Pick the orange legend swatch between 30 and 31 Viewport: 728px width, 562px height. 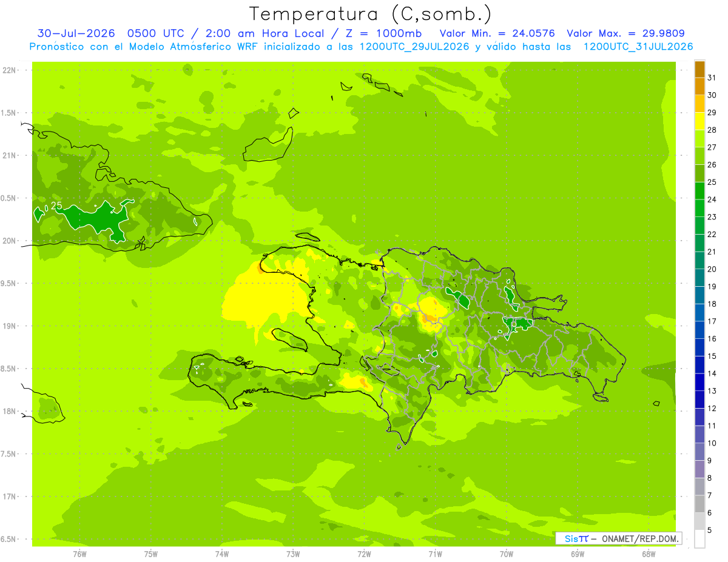coord(699,87)
